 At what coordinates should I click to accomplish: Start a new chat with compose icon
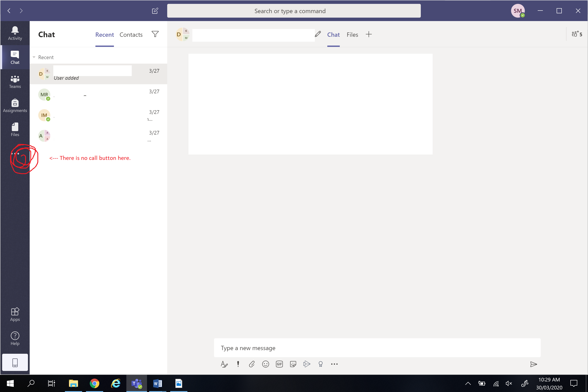pyautogui.click(x=155, y=11)
